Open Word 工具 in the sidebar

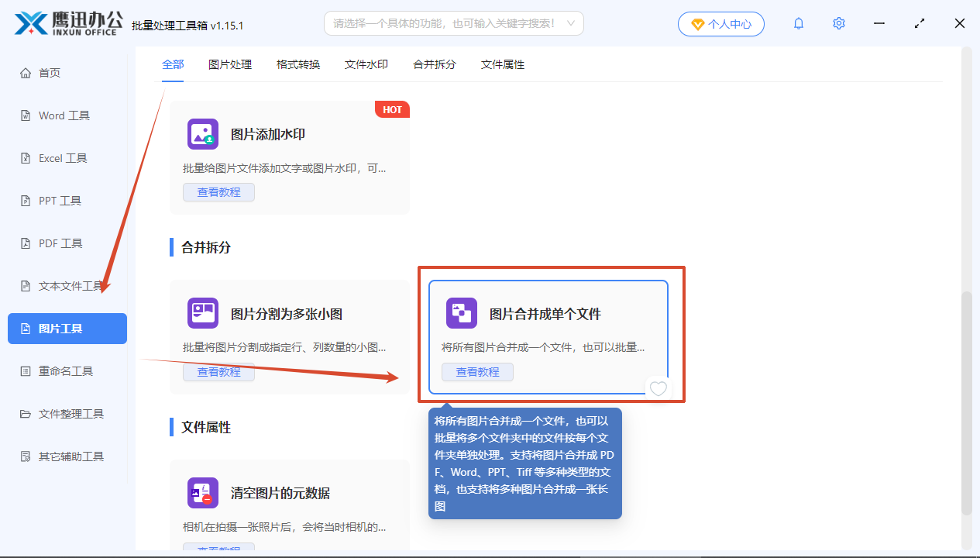pos(67,115)
